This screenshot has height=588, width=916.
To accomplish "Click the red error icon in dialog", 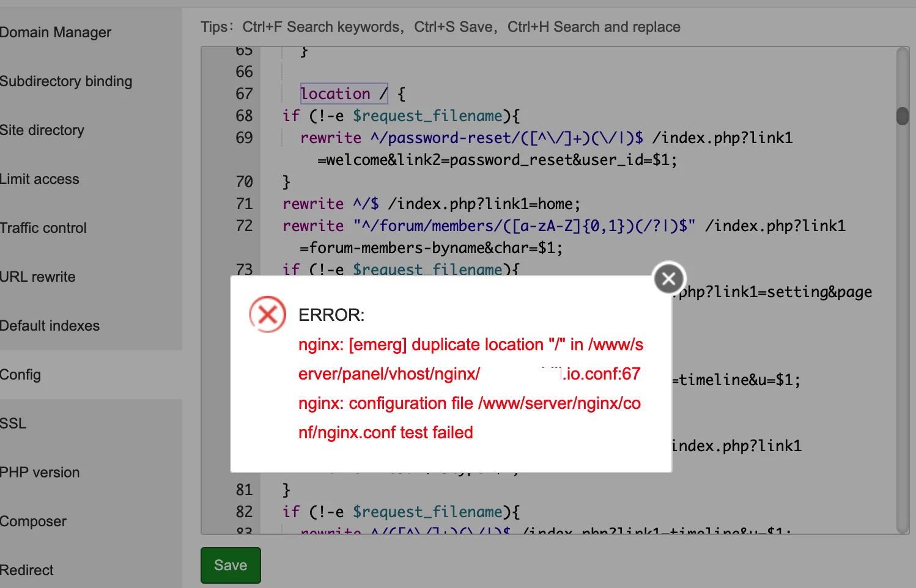I will pyautogui.click(x=268, y=315).
